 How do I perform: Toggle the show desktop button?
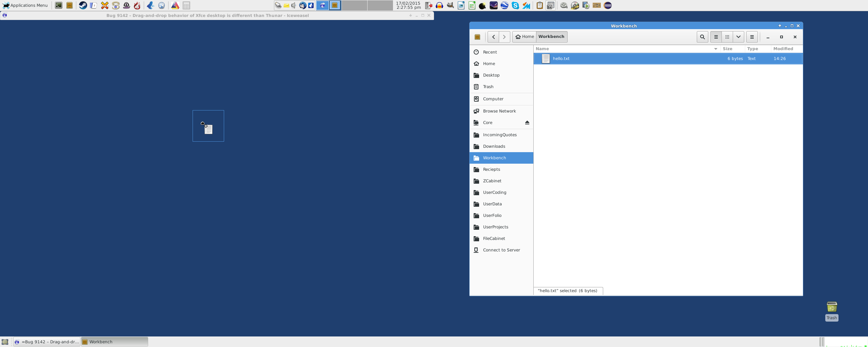[x=5, y=342]
